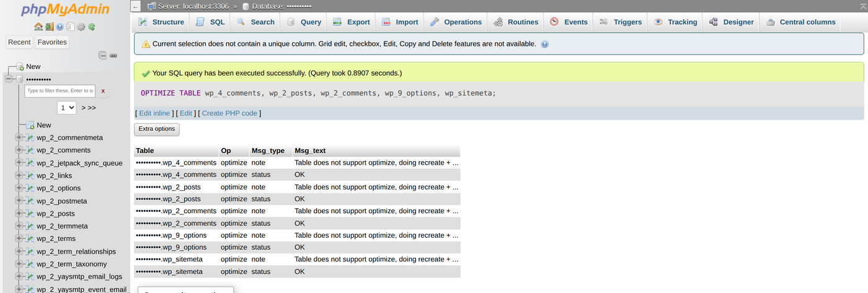The image size is (868, 293).
Task: Click the collapse page header arrow icon
Action: (862, 6)
